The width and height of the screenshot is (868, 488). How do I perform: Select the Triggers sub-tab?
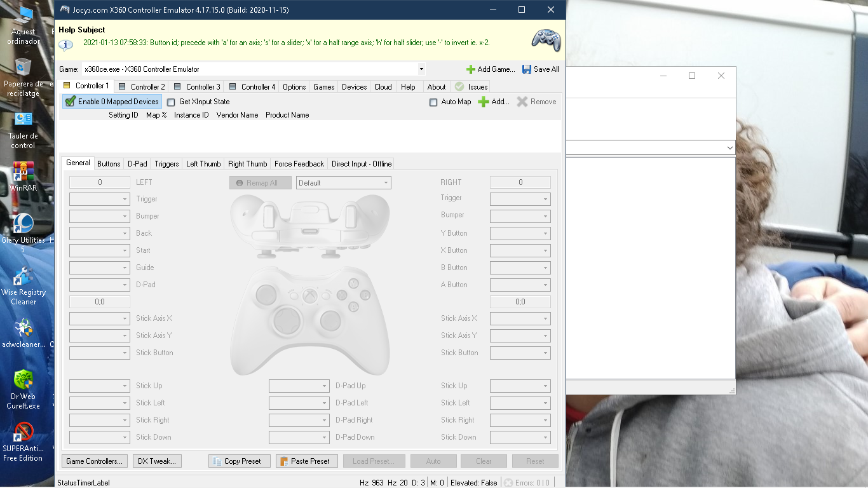tap(166, 164)
